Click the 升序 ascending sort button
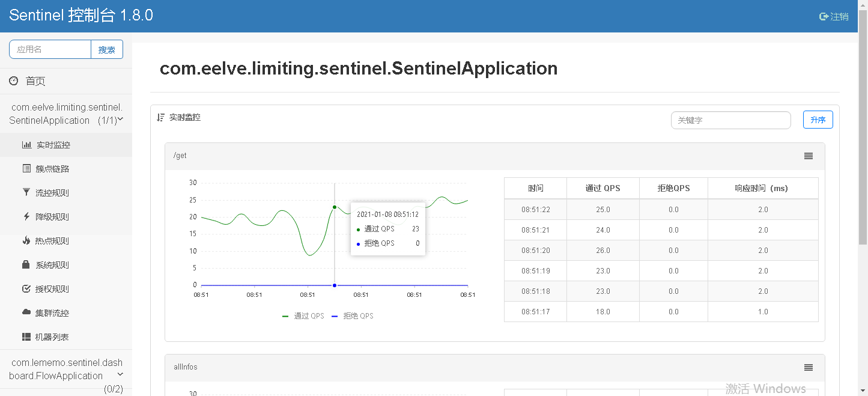 tap(818, 120)
